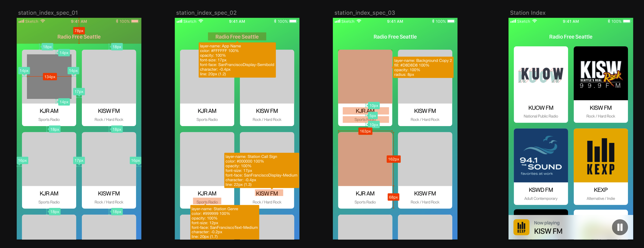Click the 'Now playing' label

[547, 223]
